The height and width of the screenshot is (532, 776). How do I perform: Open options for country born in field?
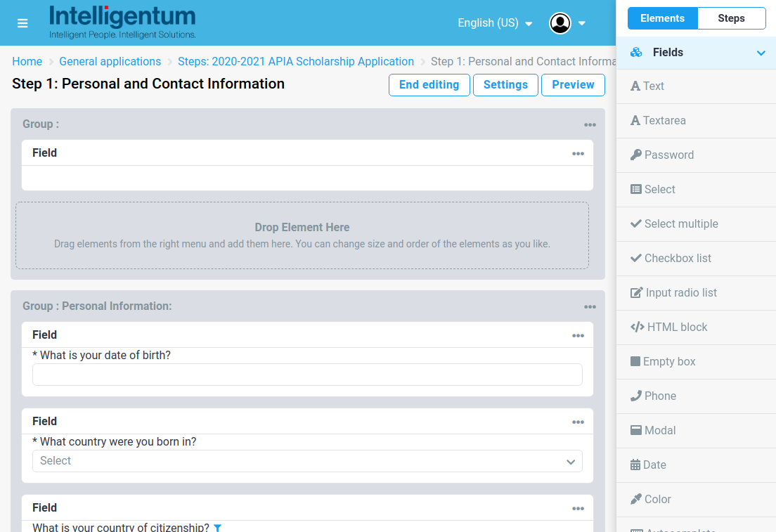578,422
